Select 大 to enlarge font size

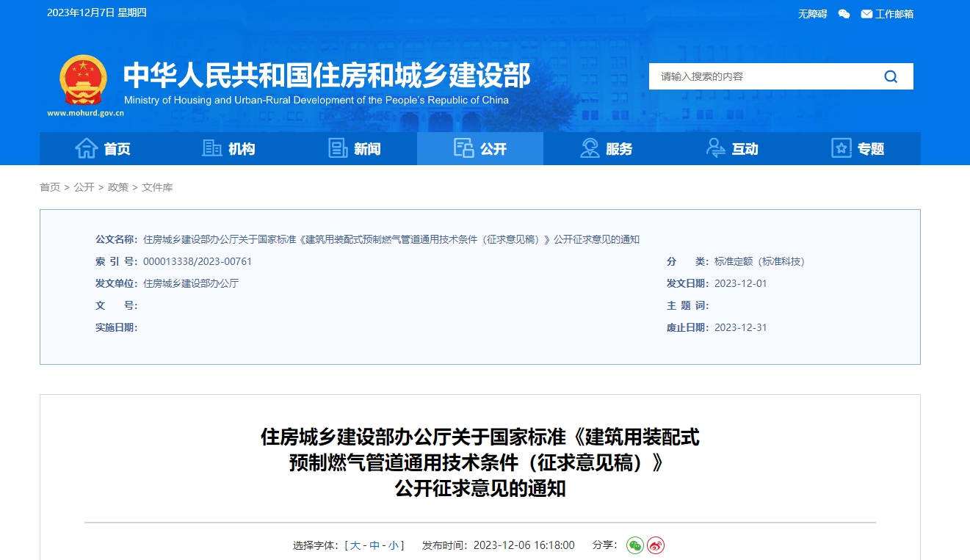pyautogui.click(x=355, y=545)
